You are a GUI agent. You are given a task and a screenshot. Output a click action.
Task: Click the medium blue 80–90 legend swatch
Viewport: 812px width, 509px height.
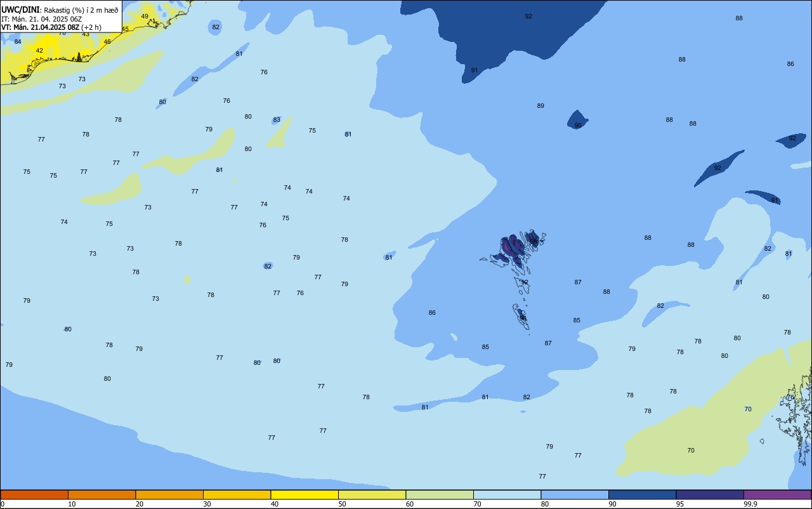575,494
